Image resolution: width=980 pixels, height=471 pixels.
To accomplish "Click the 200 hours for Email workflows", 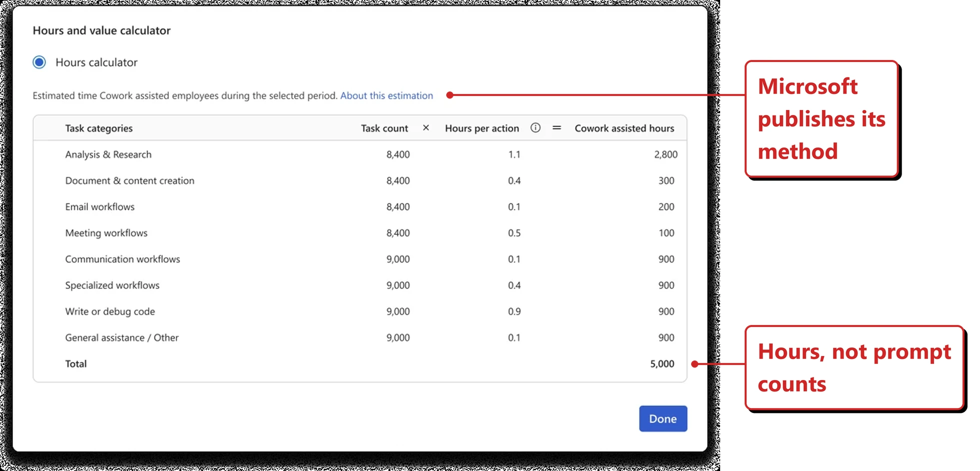I will [666, 206].
